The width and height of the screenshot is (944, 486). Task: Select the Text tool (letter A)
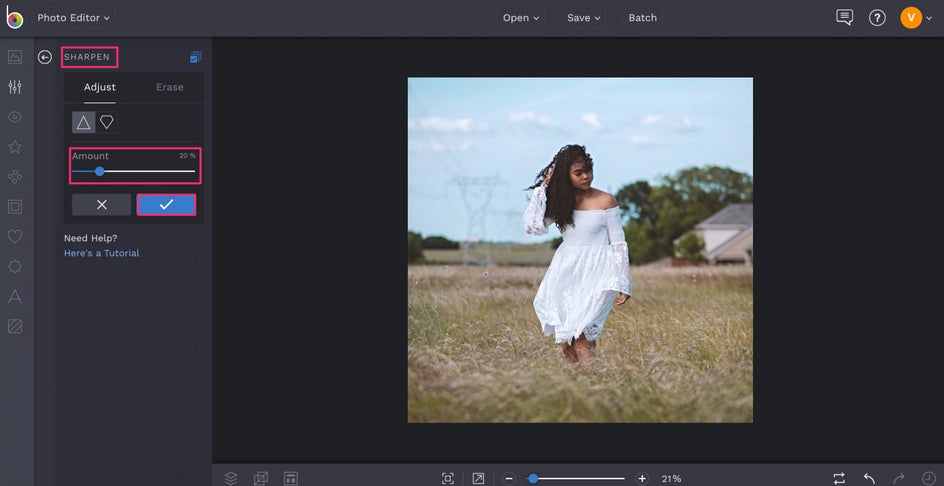(x=15, y=297)
